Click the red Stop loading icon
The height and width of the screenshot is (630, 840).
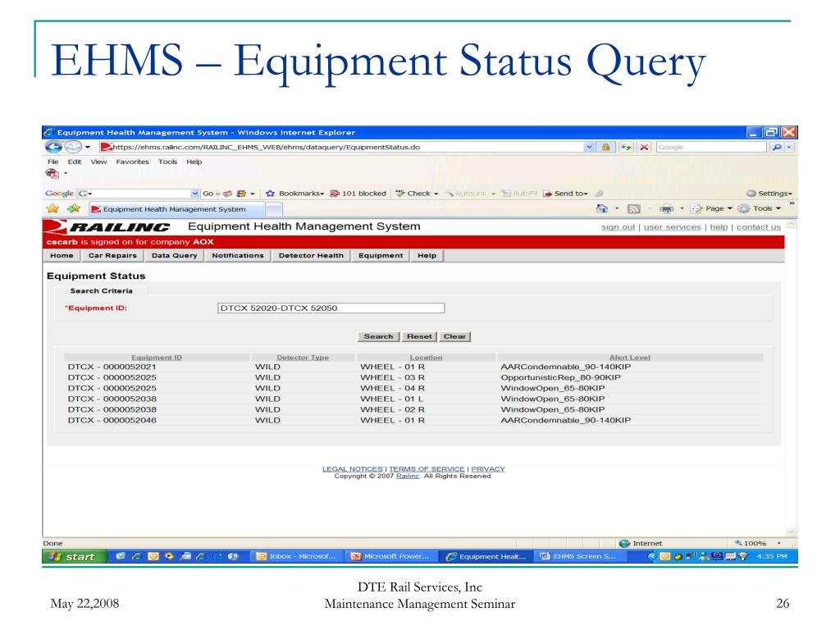point(644,147)
